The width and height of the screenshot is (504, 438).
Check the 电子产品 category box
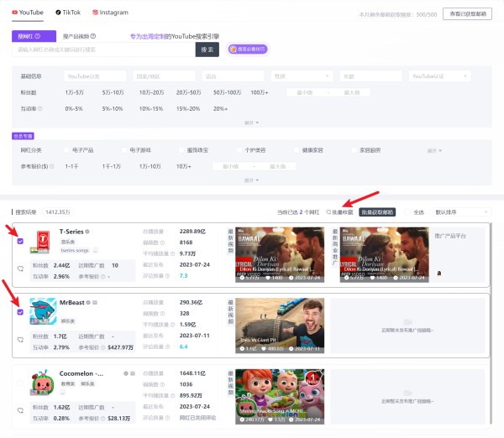67,150
